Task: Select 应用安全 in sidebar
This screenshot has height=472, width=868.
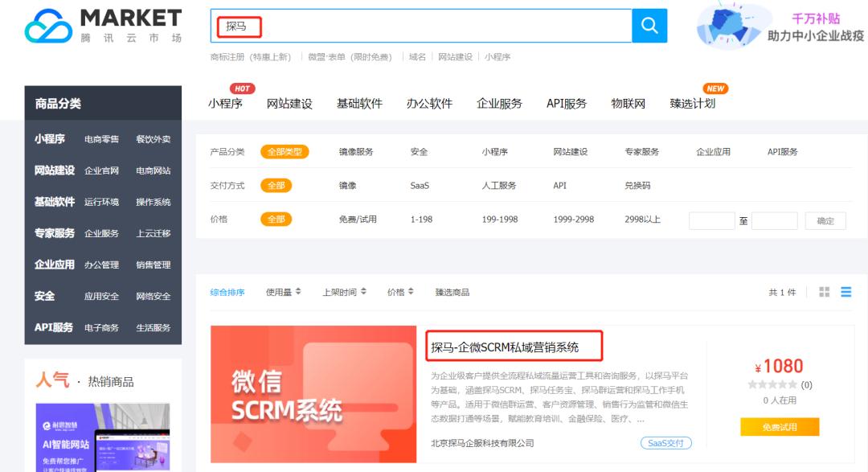Action: click(101, 297)
